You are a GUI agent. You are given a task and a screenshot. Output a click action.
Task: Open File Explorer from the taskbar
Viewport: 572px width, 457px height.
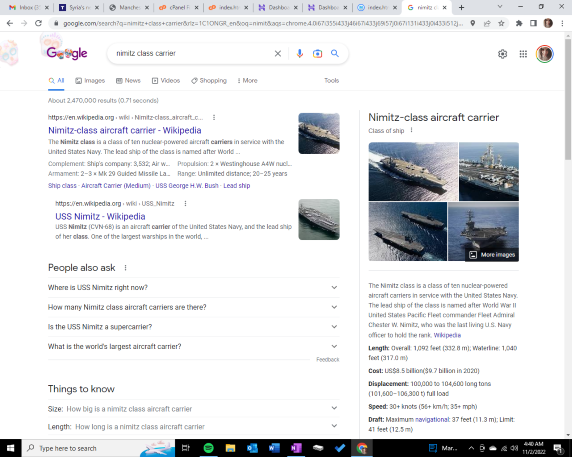click(230, 448)
